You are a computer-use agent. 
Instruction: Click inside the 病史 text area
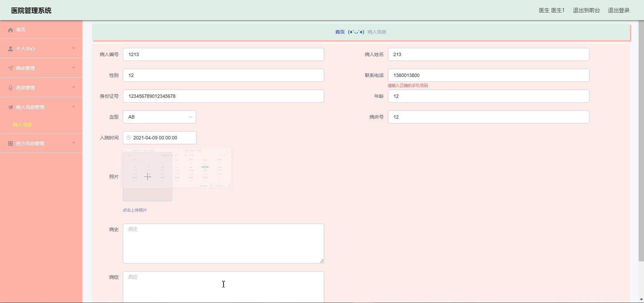tap(223, 244)
